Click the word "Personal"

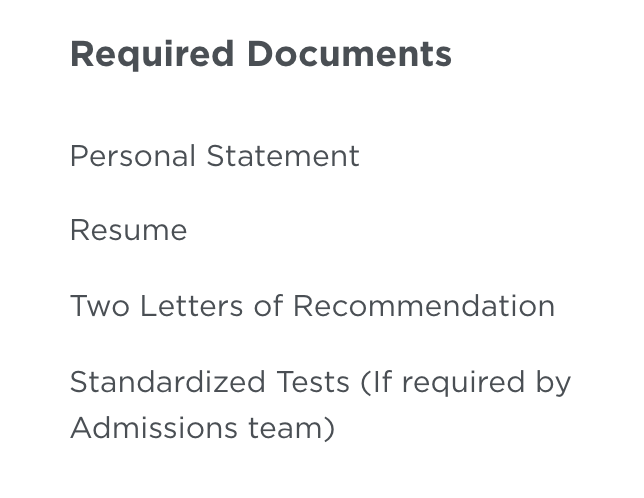click(x=133, y=156)
